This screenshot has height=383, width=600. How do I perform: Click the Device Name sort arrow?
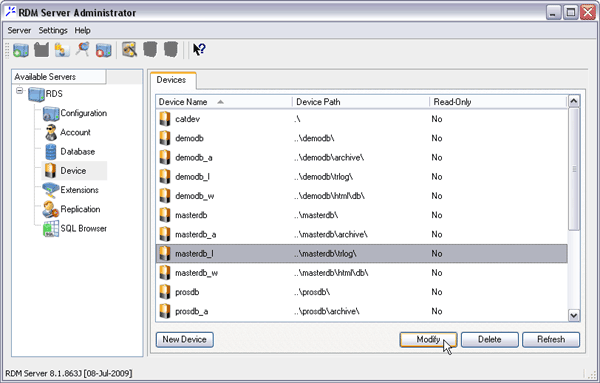pyautogui.click(x=220, y=102)
